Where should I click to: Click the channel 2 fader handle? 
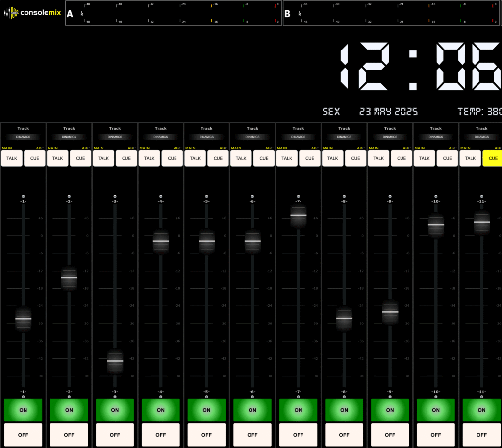[x=69, y=278]
